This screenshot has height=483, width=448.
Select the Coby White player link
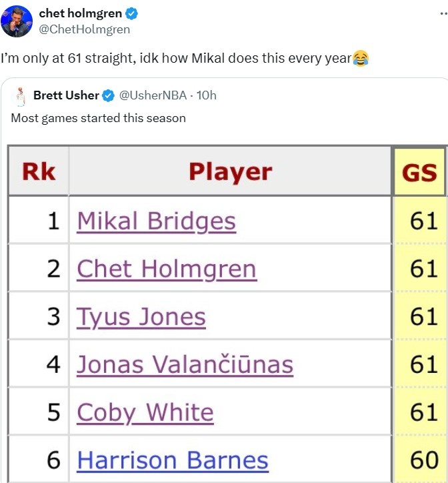[x=145, y=412]
